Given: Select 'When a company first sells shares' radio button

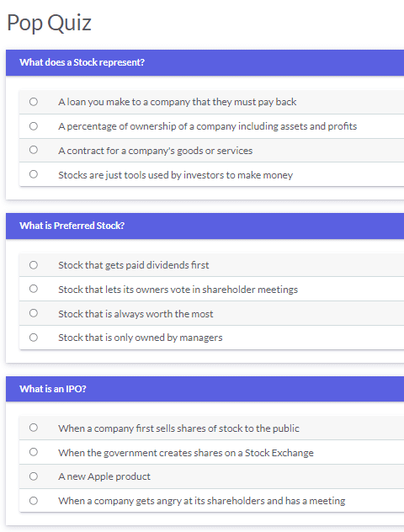Looking at the screenshot, I should (x=34, y=428).
